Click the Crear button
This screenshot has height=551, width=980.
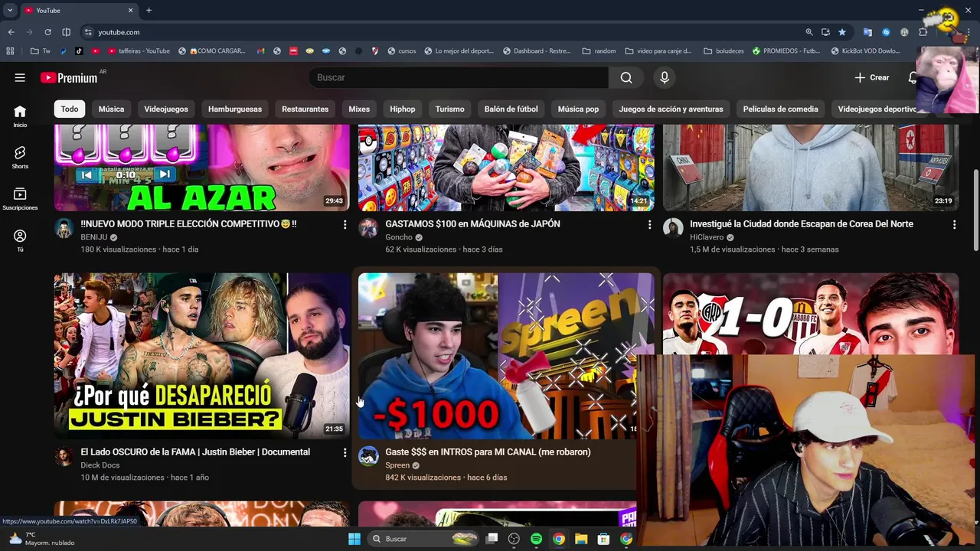[872, 77]
